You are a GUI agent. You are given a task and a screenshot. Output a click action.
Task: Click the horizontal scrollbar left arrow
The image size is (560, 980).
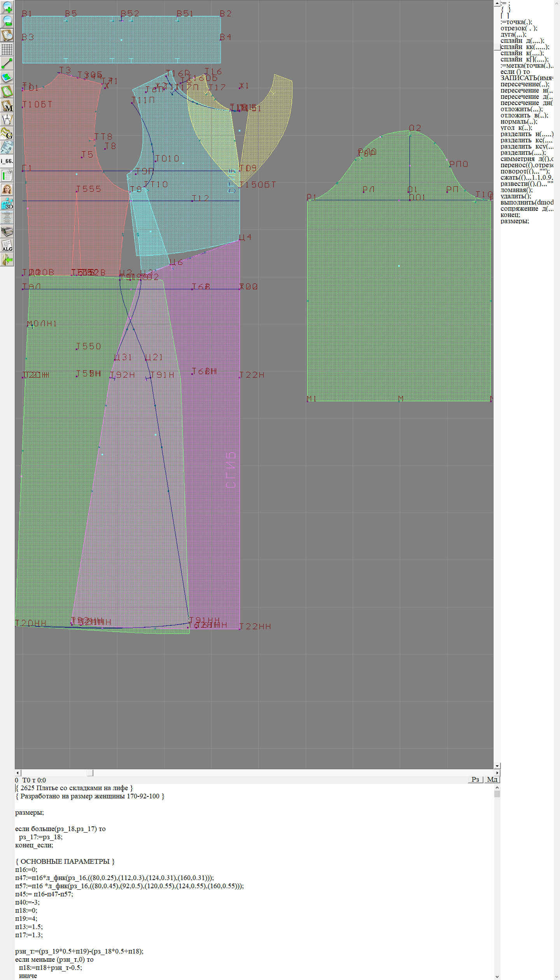17,773
